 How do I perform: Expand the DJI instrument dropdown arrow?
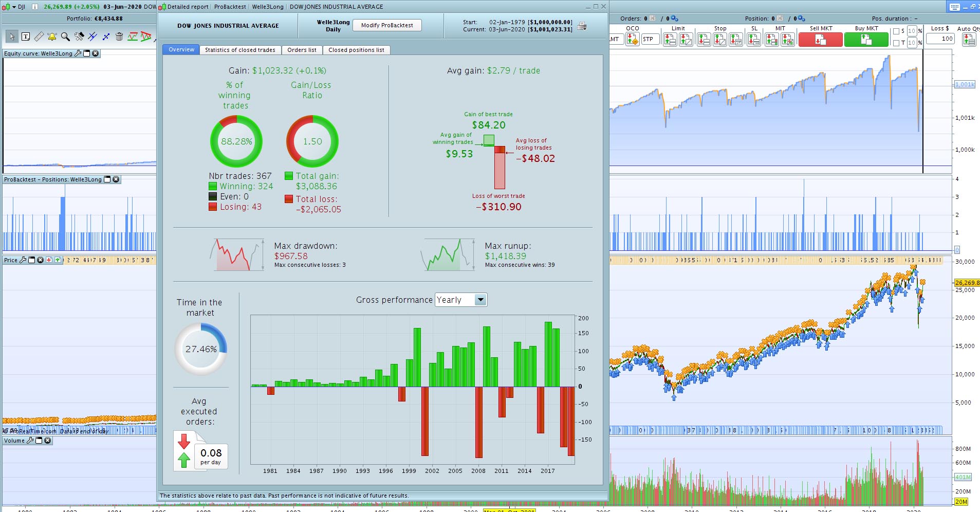point(14,7)
